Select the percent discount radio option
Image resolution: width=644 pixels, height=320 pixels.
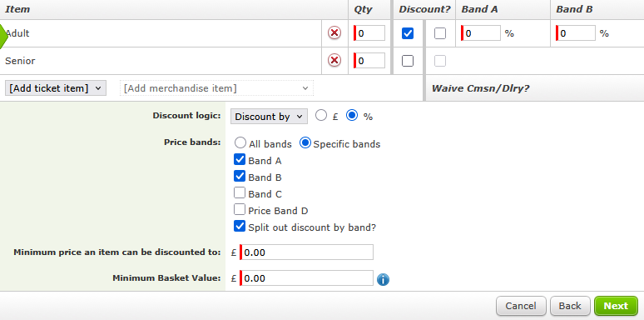pyautogui.click(x=352, y=116)
